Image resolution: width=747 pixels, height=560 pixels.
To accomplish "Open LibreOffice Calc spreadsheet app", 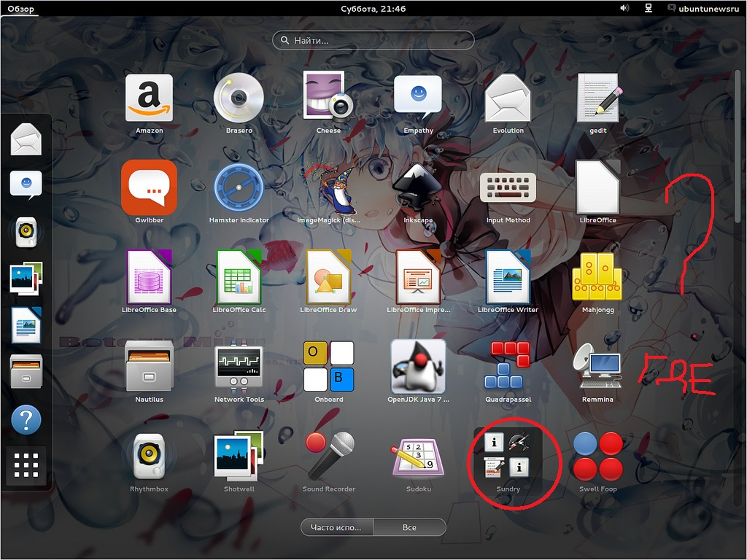I will (239, 278).
